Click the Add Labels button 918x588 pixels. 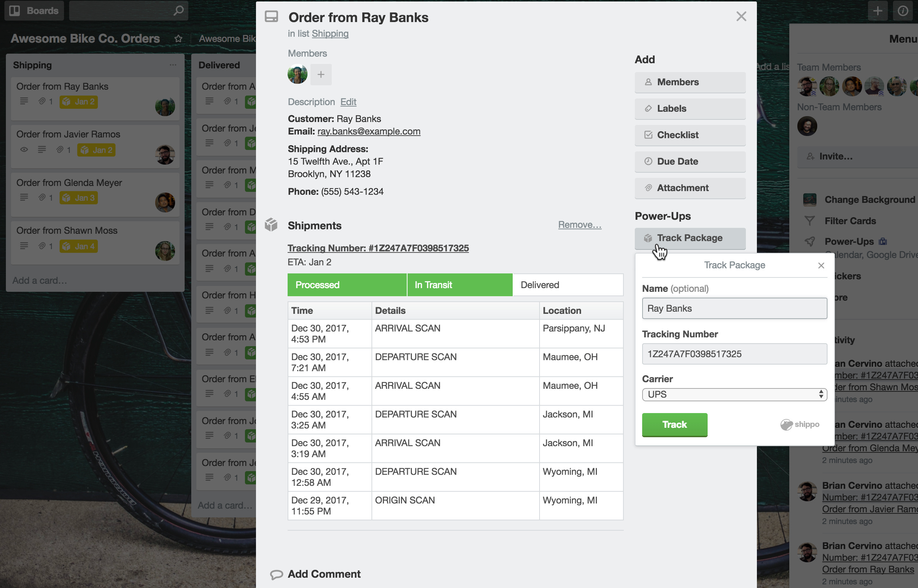690,109
